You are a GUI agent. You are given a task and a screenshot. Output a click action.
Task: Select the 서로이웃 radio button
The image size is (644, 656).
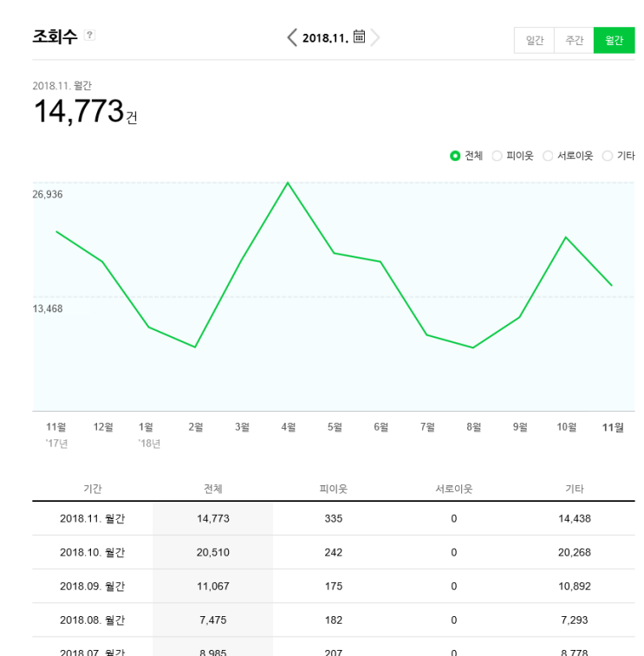548,156
